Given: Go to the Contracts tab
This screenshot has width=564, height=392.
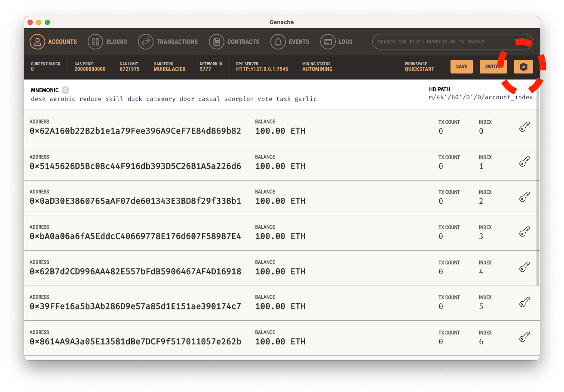Looking at the screenshot, I should pyautogui.click(x=234, y=42).
